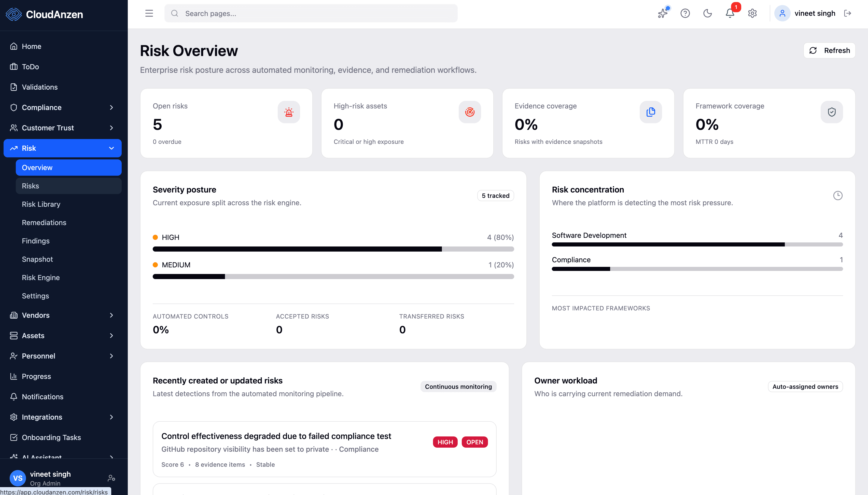Viewport: 868px width, 495px height.
Task: Click the search magnifier icon
Action: click(174, 13)
